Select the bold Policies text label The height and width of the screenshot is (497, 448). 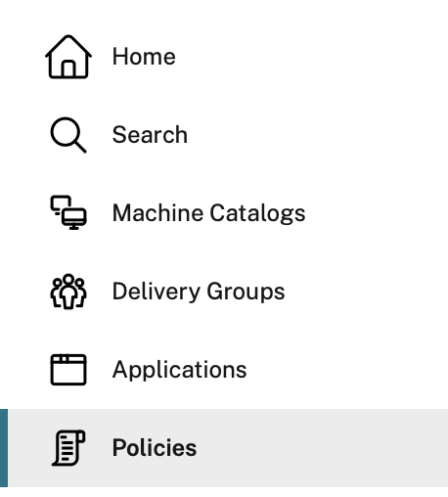tap(155, 448)
